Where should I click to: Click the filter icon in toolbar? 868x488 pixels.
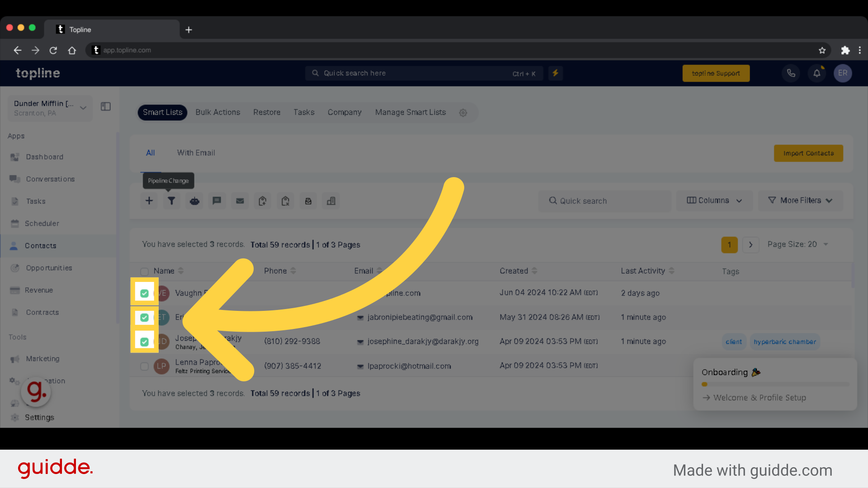click(171, 200)
